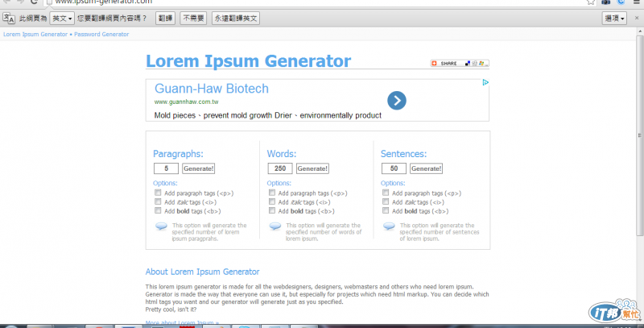
Task: Click the 翻譯 translate button
Action: (166, 18)
